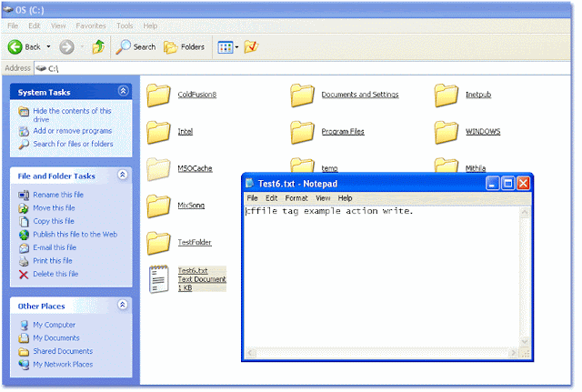This screenshot has height=392, width=582.
Task: Open Notepad File menu
Action: [253, 198]
